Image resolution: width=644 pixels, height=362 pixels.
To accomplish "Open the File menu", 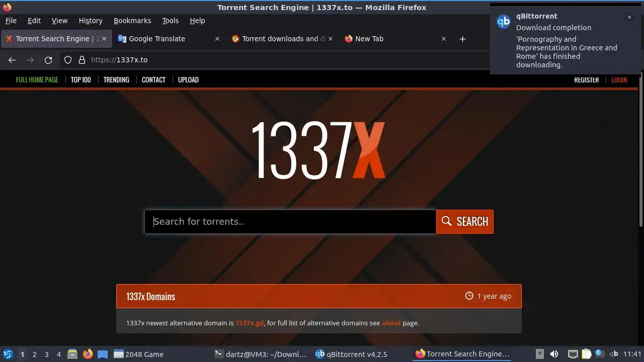I will 11,21.
